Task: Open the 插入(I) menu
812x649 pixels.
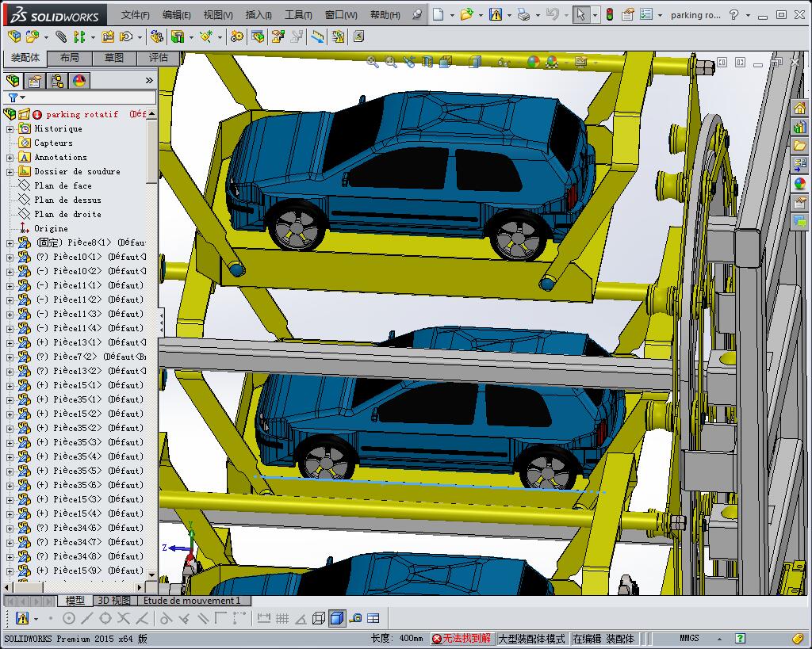Action: [259, 15]
